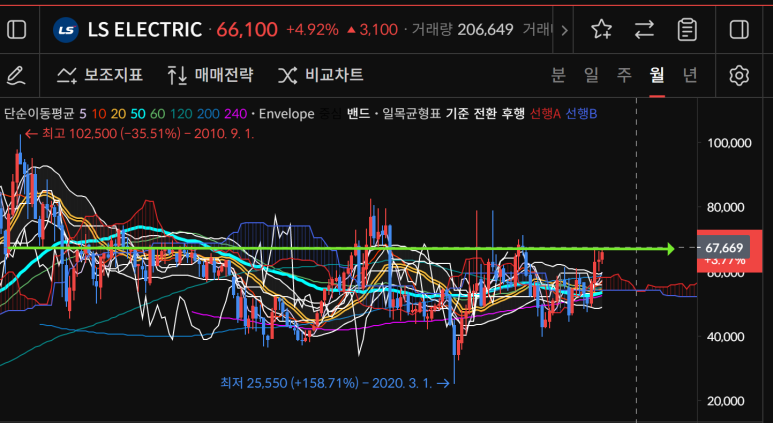
Task: Click the 100,000 price axis label
Action: [x=730, y=143]
